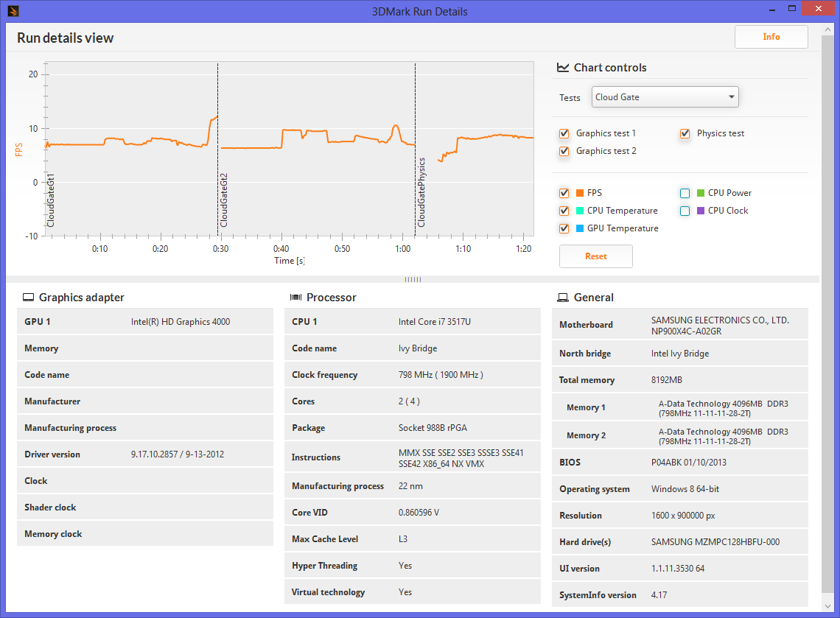Enable the CPU Power checkbox
This screenshot has height=618, width=840.
click(x=685, y=193)
